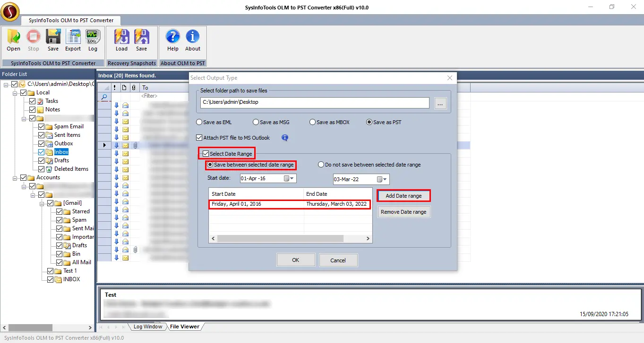Collapse the root C:\Users\admin tree node
This screenshot has width=644, height=343.
(x=6, y=84)
